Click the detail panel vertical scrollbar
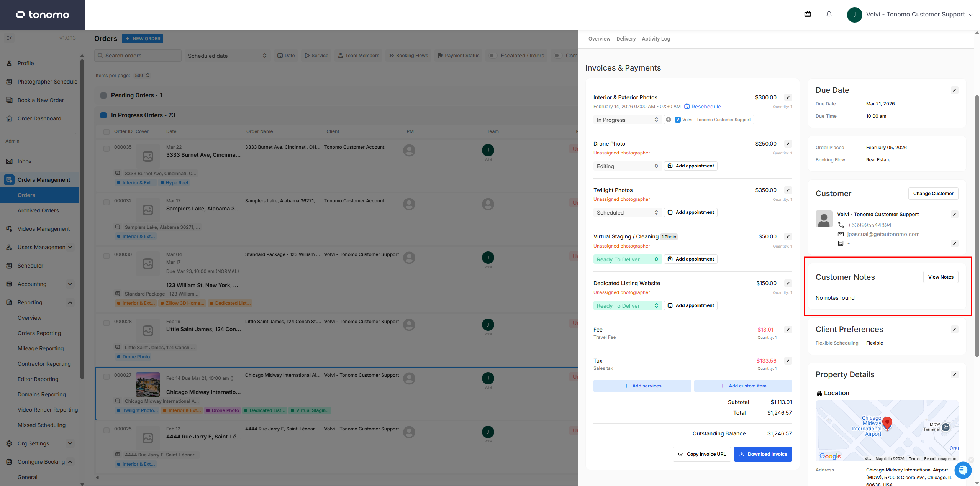The width and height of the screenshot is (980, 486). click(x=977, y=226)
